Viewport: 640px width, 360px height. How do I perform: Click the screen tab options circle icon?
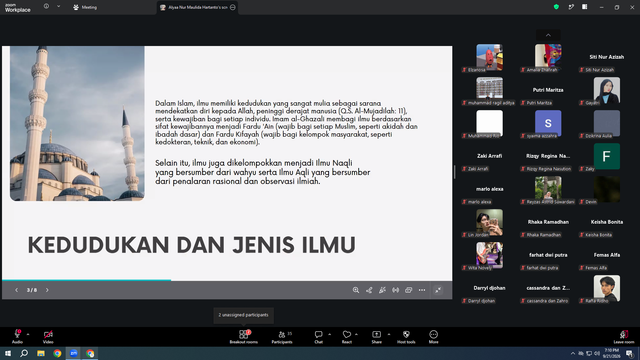[233, 7]
